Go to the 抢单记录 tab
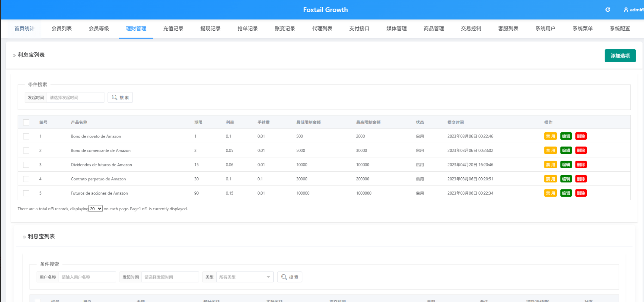This screenshot has width=644, height=302. [x=248, y=28]
